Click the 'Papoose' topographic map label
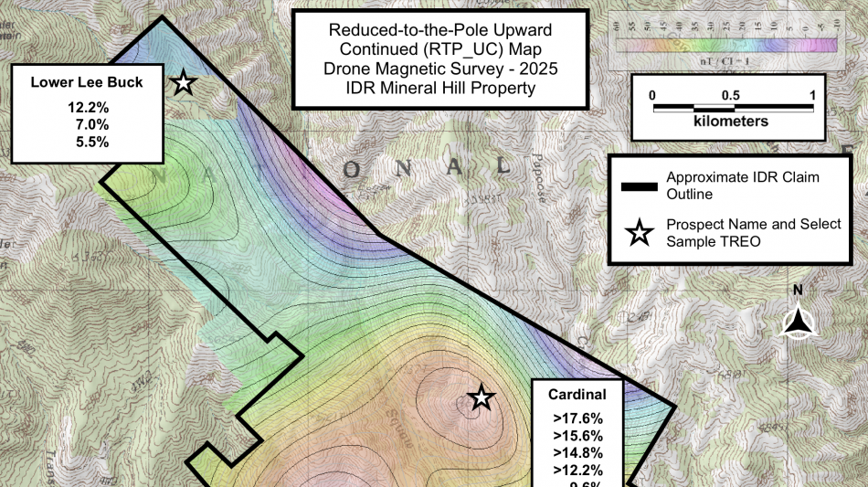Screen dimensions: 868x487 (x=539, y=177)
